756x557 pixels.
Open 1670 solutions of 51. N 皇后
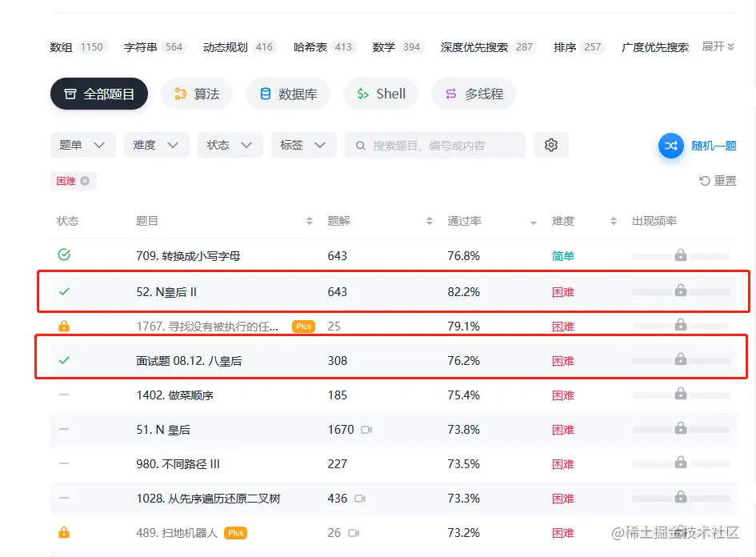(x=341, y=429)
